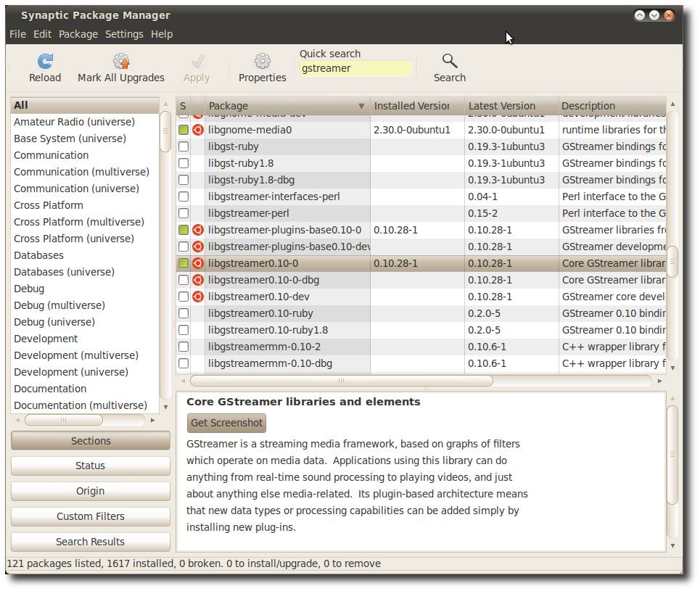This screenshot has height=591, width=700.
Task: Select the Development section
Action: pos(85,339)
